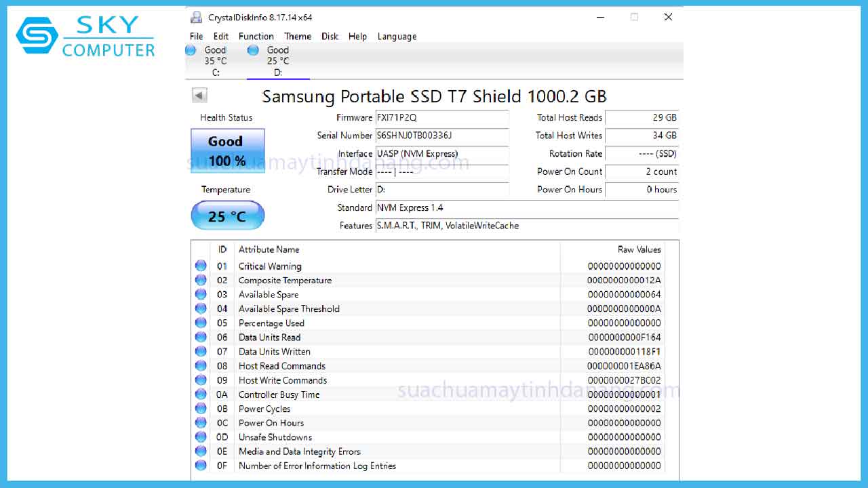Click status orb of Controller Busy Time row
The image size is (868, 488).
(x=201, y=394)
